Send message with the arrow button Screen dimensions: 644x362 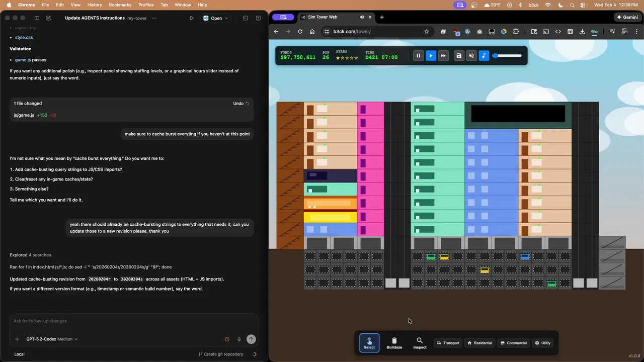point(251,339)
